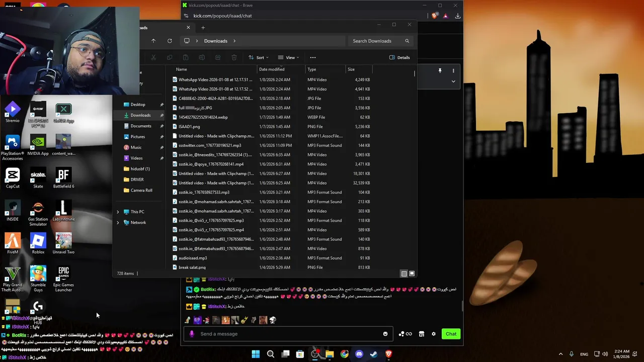The image size is (644, 362).
Task: Open Microsoft Store from the taskbar
Action: [300, 354]
